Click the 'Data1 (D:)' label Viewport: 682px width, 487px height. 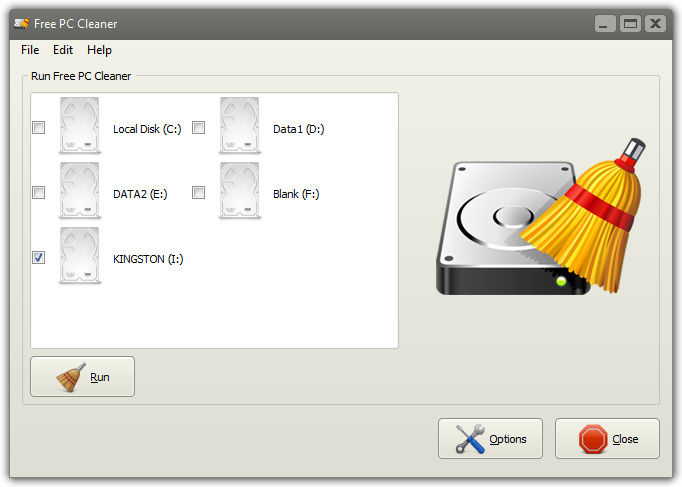pos(298,129)
